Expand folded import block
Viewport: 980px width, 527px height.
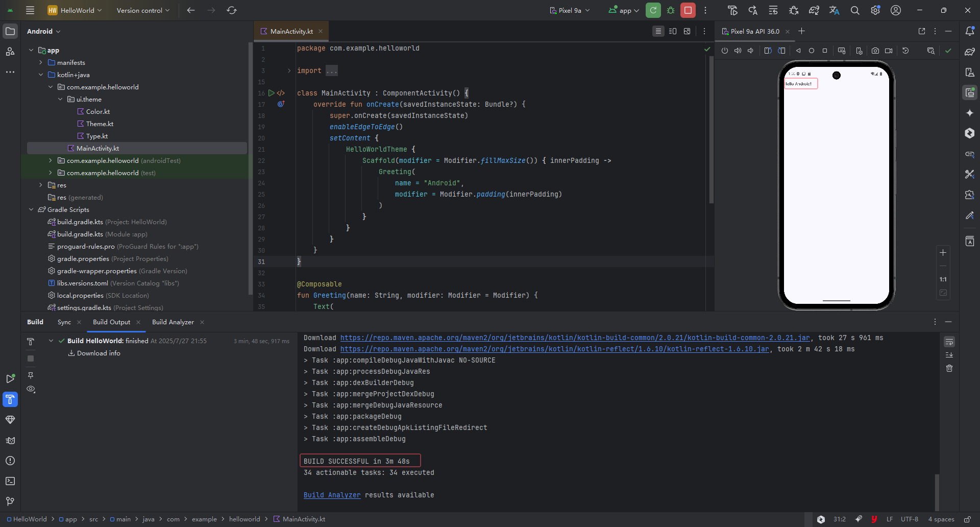(289, 70)
